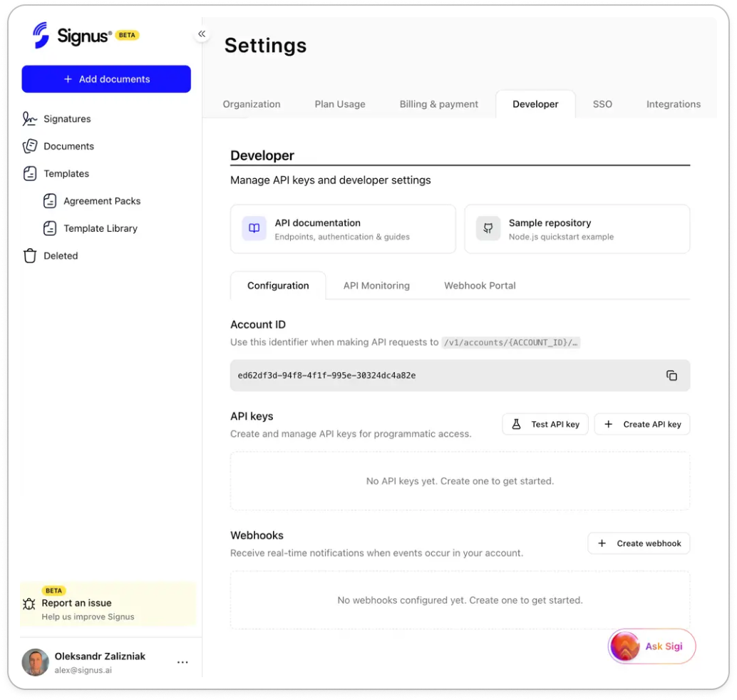Create a new webhook
This screenshot has width=737, height=700.
click(x=638, y=543)
